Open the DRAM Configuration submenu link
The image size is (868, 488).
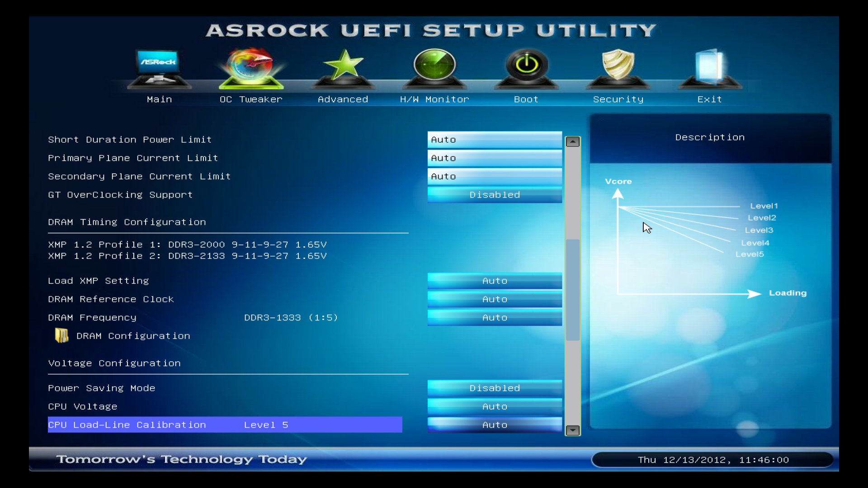click(x=133, y=336)
